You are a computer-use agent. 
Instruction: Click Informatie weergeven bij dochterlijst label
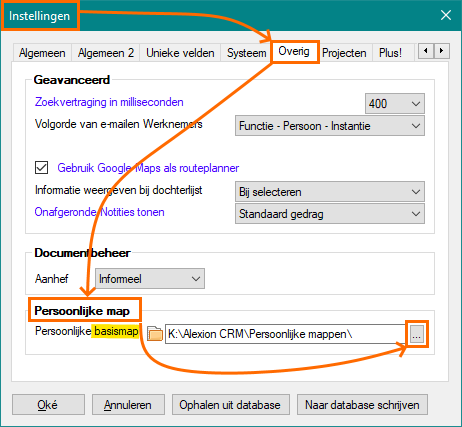(119, 190)
